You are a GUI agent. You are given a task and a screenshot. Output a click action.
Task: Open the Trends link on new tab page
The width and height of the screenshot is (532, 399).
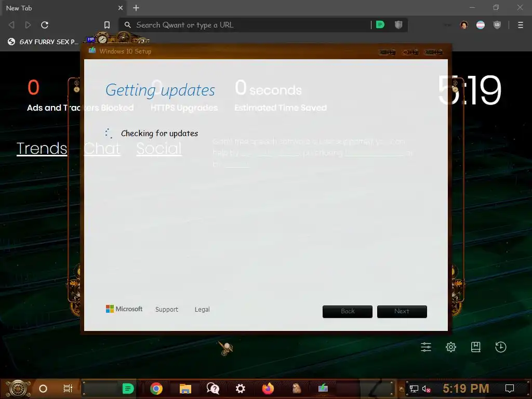[x=42, y=149]
